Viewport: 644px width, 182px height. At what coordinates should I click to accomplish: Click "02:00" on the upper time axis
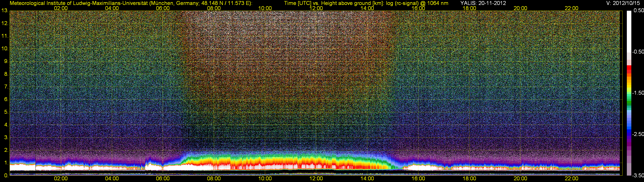point(61,8)
